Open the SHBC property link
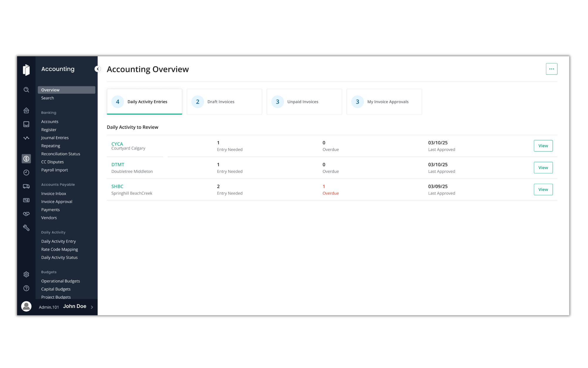588x368 pixels. pos(117,186)
